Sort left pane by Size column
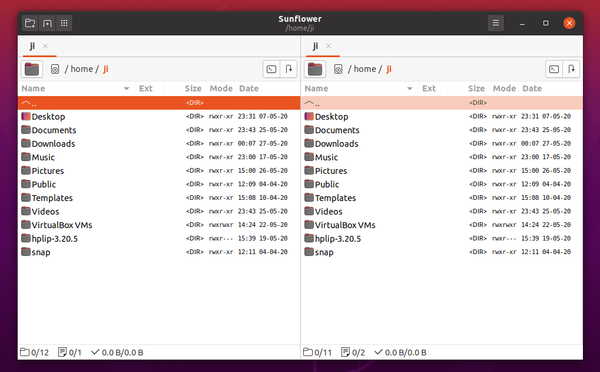The width and height of the screenshot is (600, 372). pos(186,89)
